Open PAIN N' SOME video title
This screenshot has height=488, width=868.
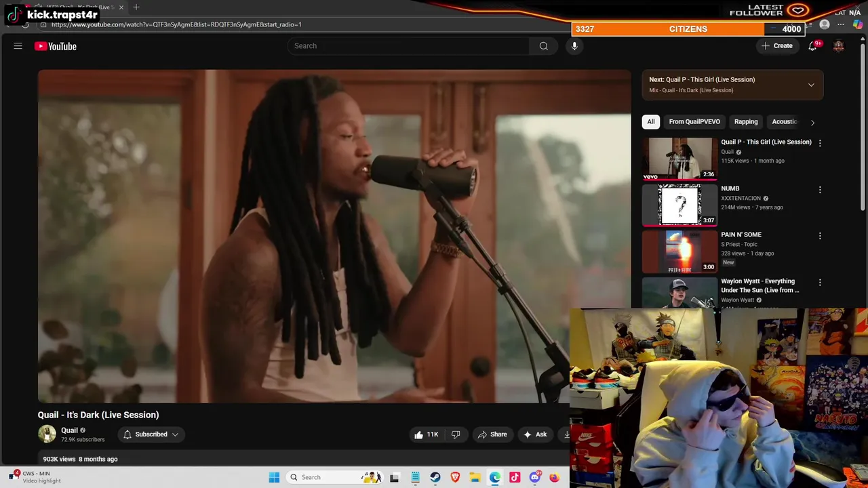click(741, 235)
